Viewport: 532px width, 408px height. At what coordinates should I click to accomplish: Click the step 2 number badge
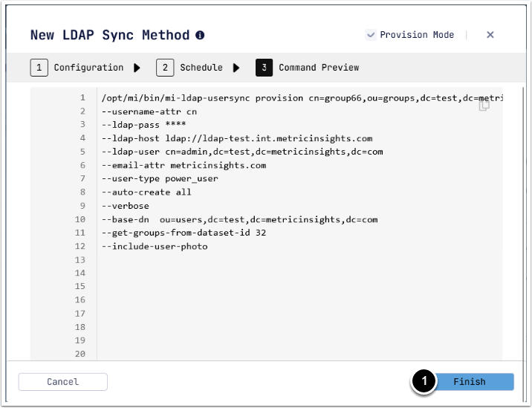pyautogui.click(x=165, y=68)
